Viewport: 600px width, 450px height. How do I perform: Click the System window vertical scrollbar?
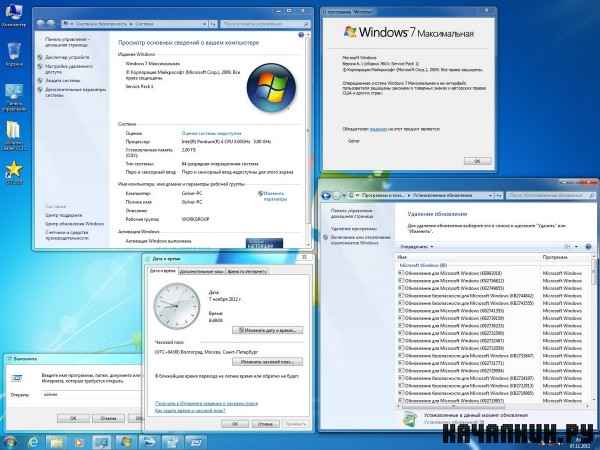(308, 138)
